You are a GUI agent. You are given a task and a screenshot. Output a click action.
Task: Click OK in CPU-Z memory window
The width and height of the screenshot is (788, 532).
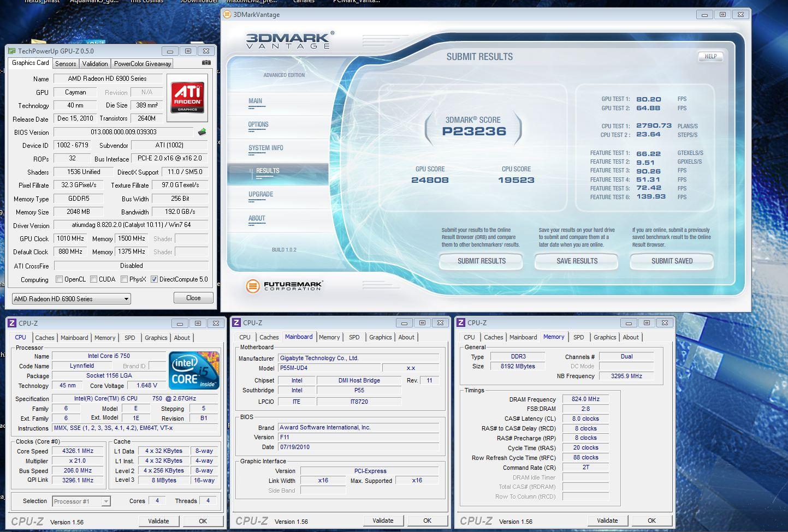[651, 521]
